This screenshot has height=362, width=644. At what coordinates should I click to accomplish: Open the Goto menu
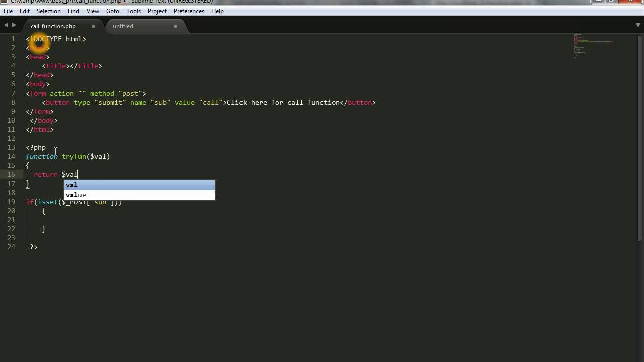113,11
